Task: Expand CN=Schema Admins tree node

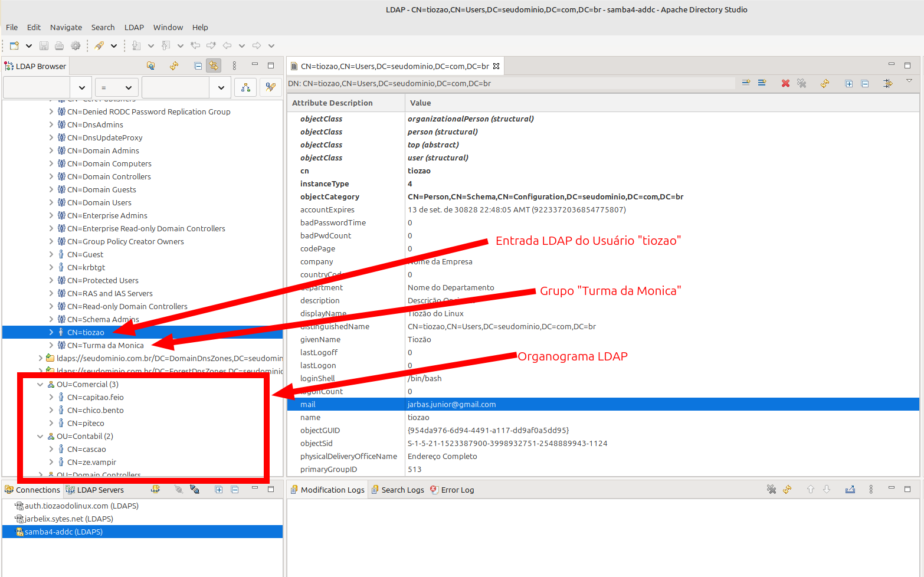Action: click(x=51, y=319)
